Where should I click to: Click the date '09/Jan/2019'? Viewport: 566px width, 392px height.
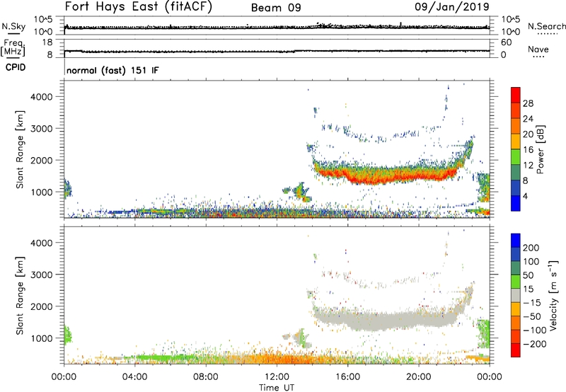point(452,6)
